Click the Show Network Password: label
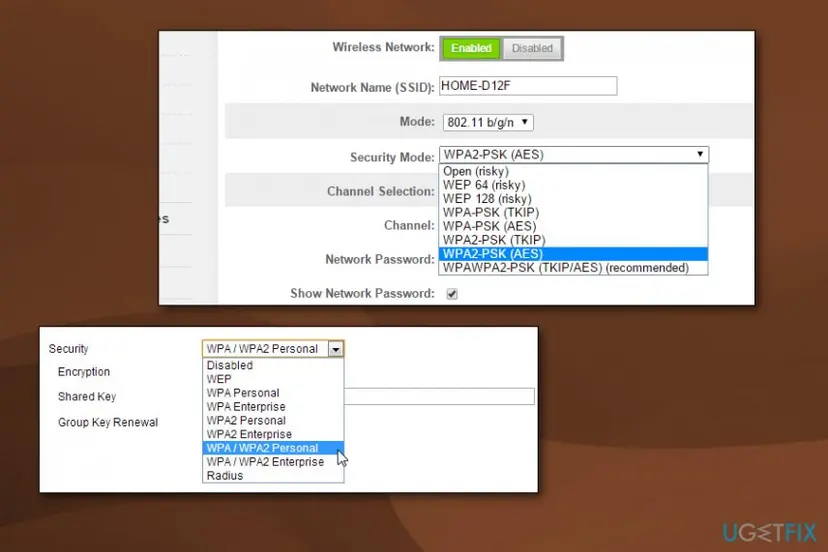Screen dimensions: 828x552 tap(362, 293)
